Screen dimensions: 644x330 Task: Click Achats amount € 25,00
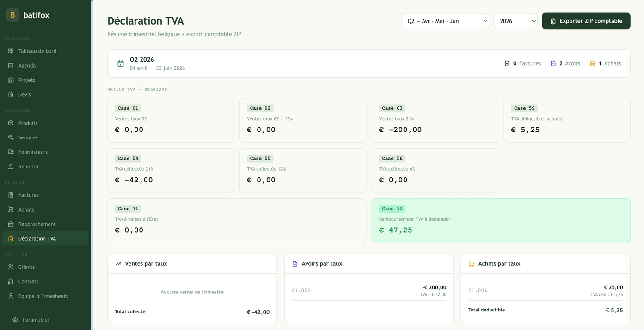(x=613, y=287)
